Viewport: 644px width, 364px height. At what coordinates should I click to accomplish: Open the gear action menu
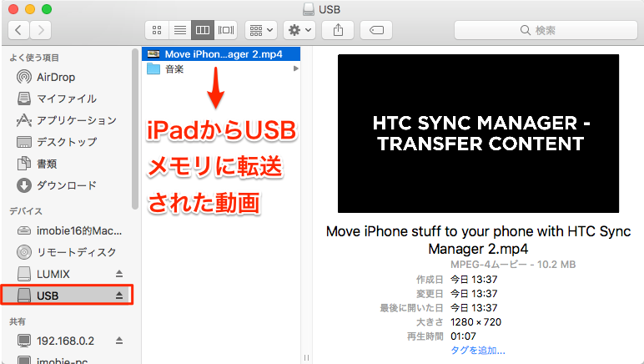299,30
